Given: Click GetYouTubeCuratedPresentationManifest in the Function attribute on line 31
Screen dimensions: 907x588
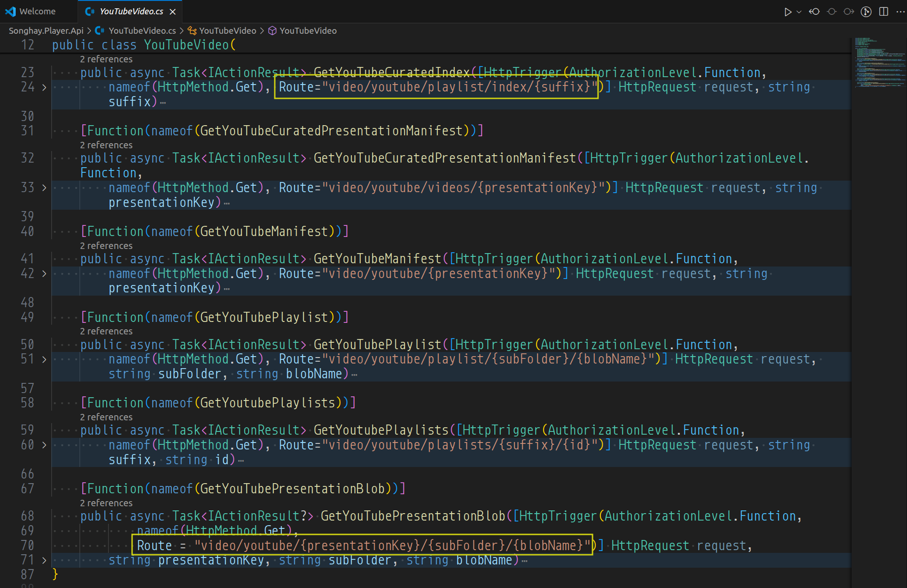Looking at the screenshot, I should [x=331, y=131].
